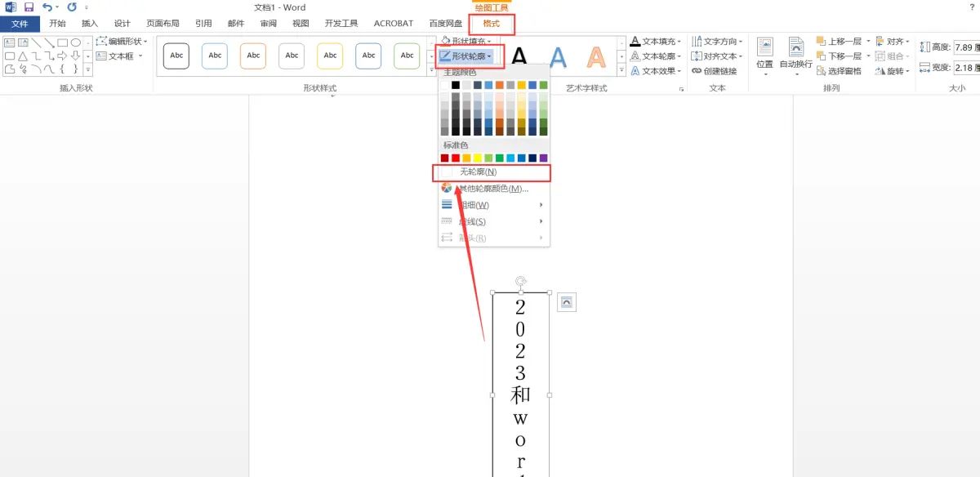Switch to the 开始 (Home) ribbon tab

(x=56, y=24)
